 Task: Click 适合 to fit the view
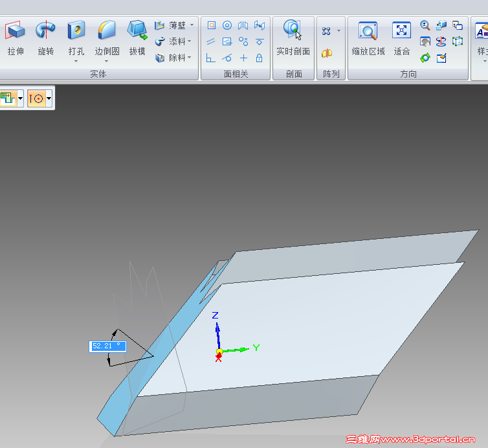401,38
